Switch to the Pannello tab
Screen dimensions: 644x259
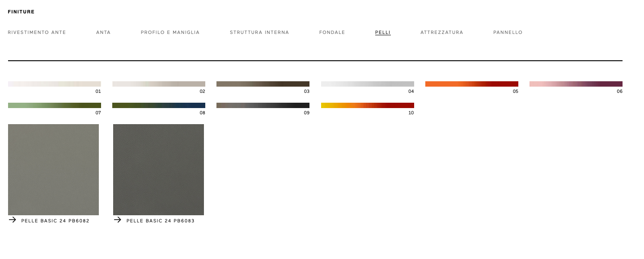pos(508,33)
